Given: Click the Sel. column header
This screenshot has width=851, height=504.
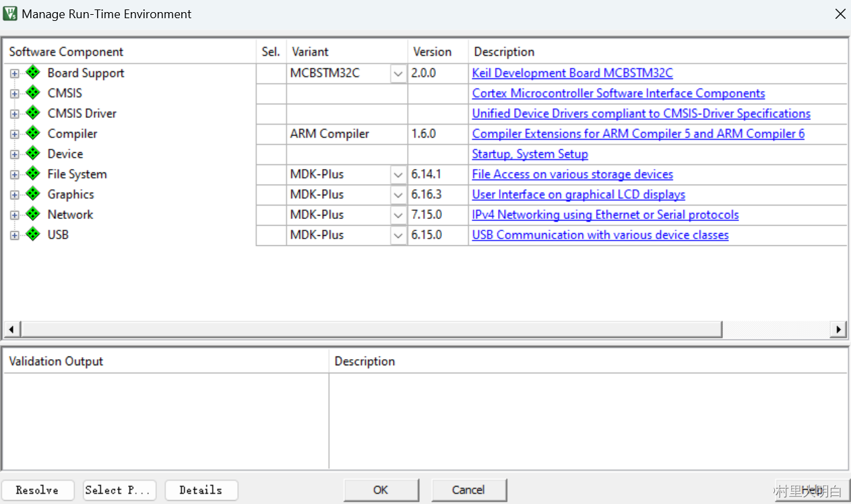Looking at the screenshot, I should (271, 52).
